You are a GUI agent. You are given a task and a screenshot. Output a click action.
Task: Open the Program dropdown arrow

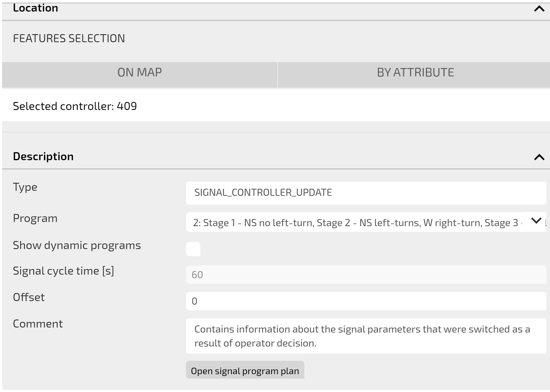click(x=536, y=221)
